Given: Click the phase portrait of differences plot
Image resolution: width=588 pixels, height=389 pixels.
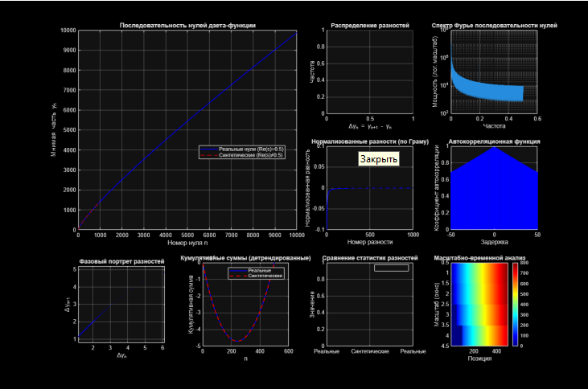Looking at the screenshot, I should tap(121, 305).
